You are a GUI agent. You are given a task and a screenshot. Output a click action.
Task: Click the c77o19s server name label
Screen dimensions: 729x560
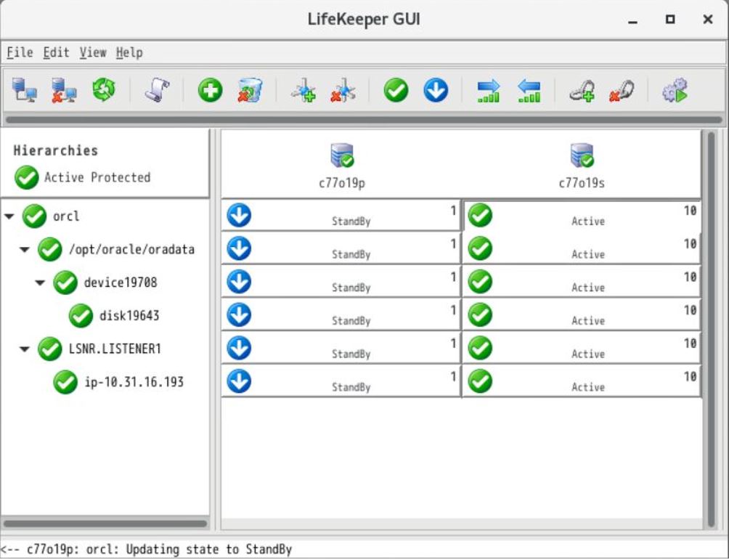(x=582, y=183)
